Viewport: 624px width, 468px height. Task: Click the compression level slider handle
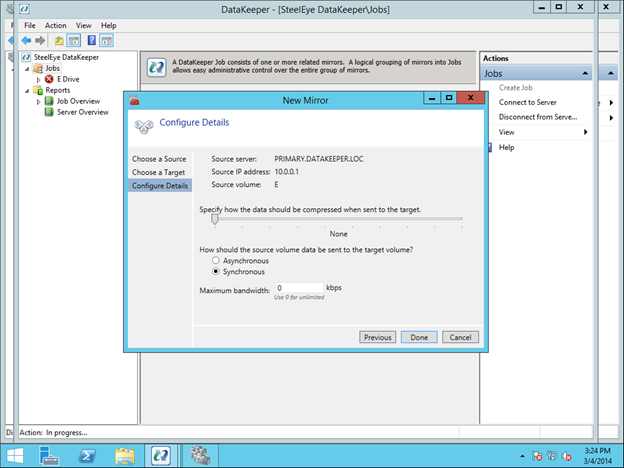(214, 219)
